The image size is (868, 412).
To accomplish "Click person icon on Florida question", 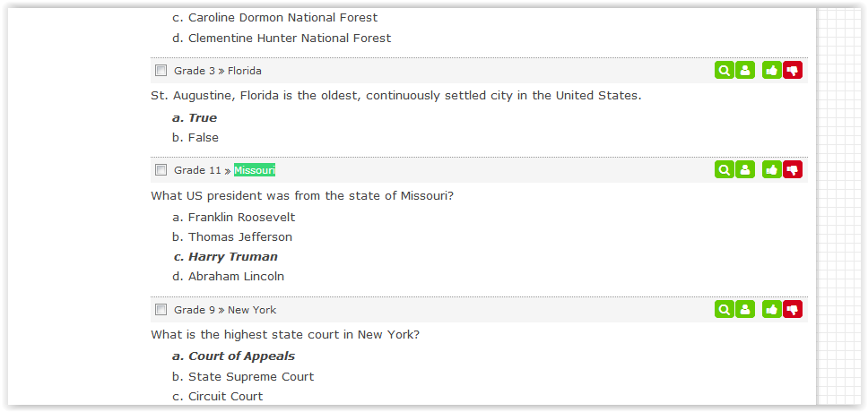I will 745,71.
